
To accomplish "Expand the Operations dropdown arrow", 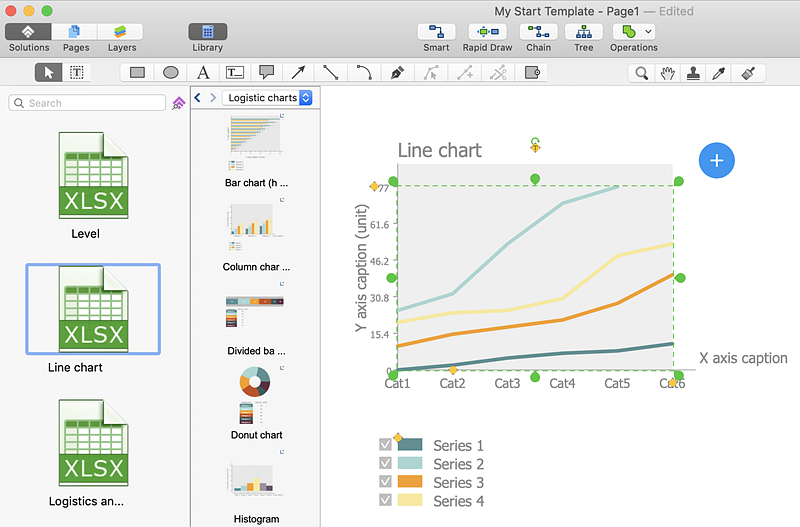I will [x=649, y=31].
